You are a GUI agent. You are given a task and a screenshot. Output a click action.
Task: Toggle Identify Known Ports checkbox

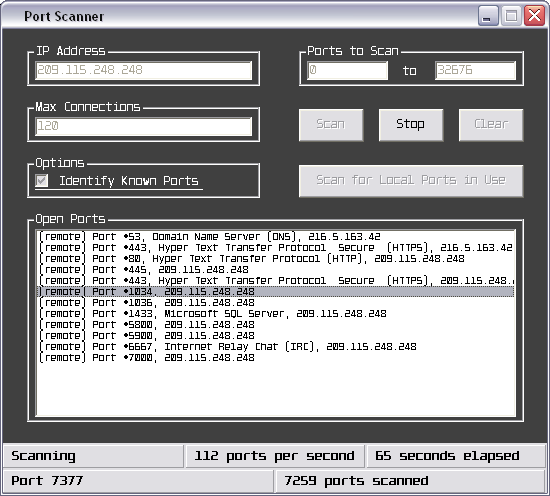[x=42, y=181]
